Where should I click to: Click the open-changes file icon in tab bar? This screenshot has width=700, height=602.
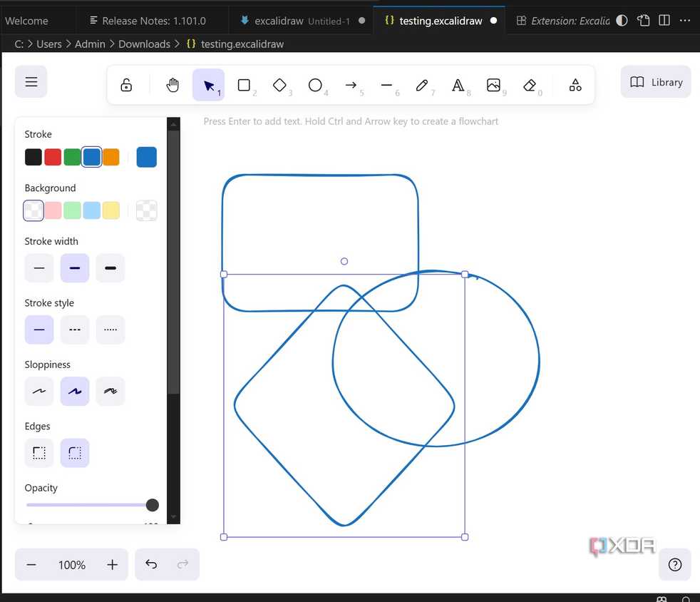(x=643, y=21)
